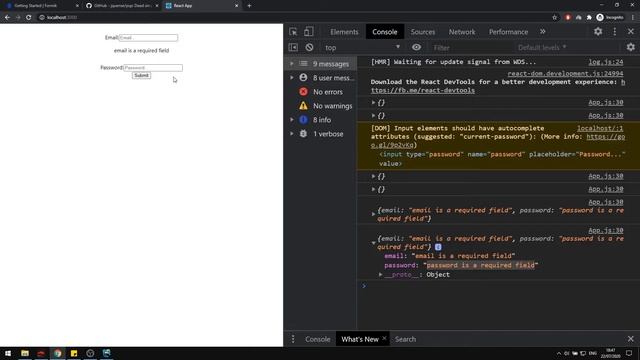640x360 pixels.
Task: Close the DevTools panel
Action: coord(631,31)
